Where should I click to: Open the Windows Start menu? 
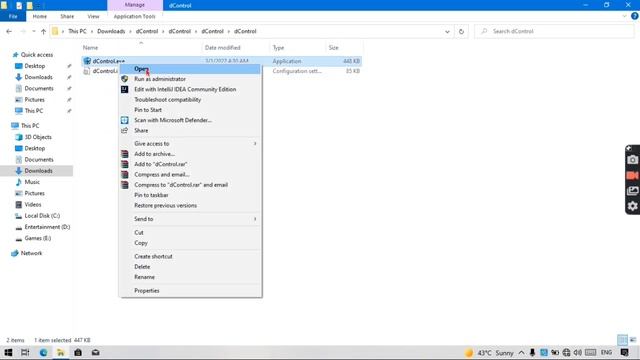(x=8, y=353)
